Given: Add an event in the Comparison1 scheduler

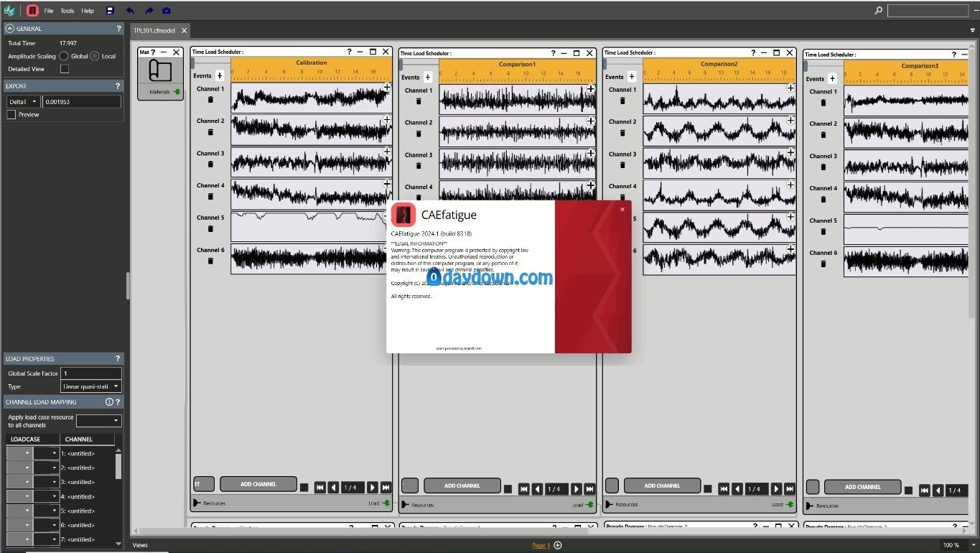Looking at the screenshot, I should pyautogui.click(x=428, y=77).
